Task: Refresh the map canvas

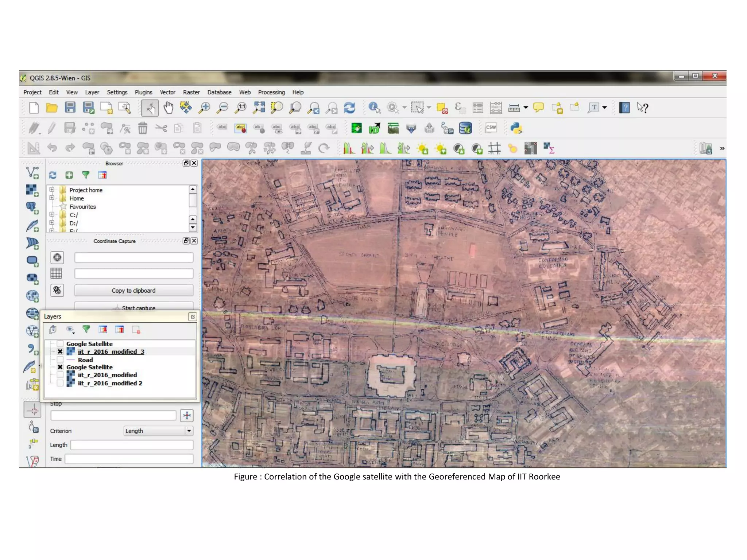Action: 349,108
